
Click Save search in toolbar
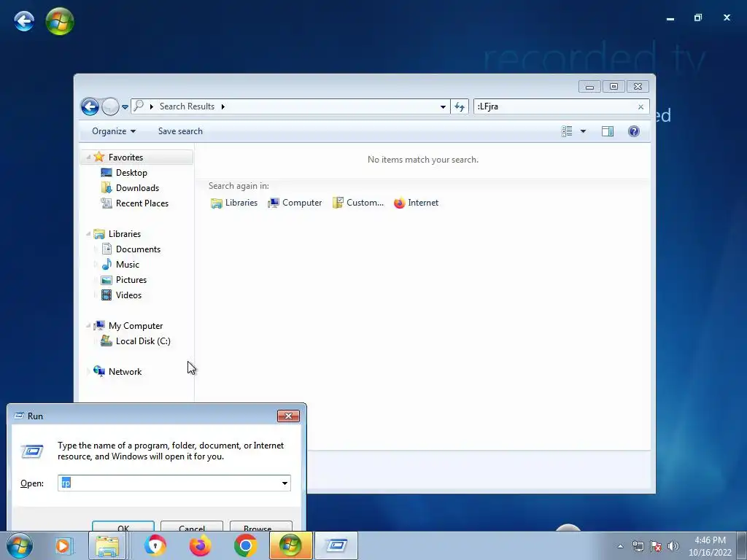180,131
